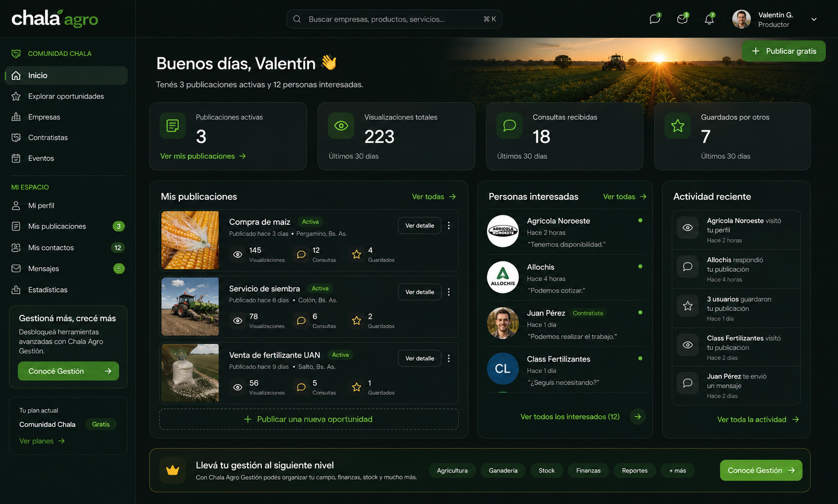Viewport: 838px width, 504px height.
Task: Expand the user account dropdown chevron
Action: click(x=814, y=19)
